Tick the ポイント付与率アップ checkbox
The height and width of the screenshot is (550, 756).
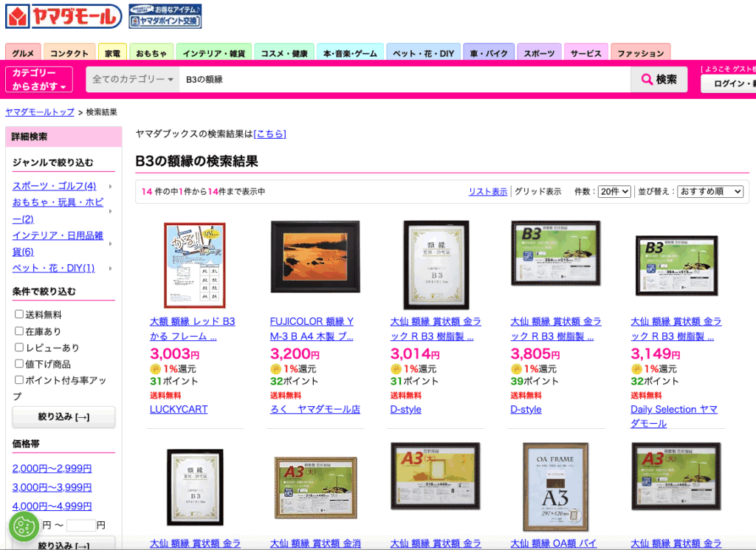coord(18,380)
